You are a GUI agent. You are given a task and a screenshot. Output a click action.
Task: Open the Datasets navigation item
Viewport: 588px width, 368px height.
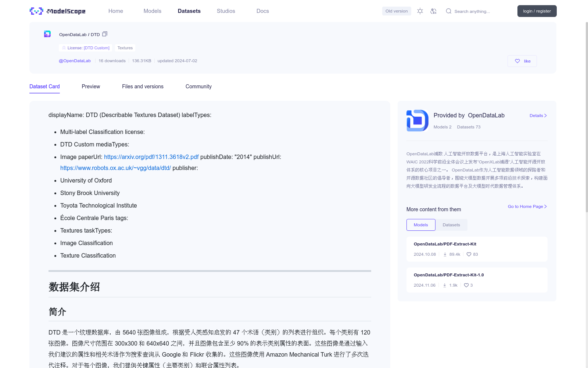click(x=189, y=11)
